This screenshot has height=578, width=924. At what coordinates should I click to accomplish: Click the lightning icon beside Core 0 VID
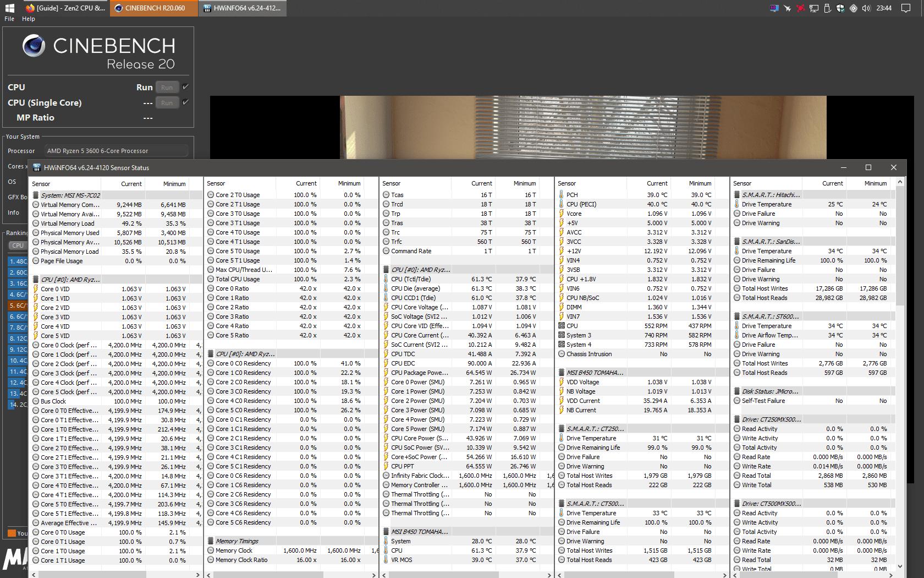pyautogui.click(x=36, y=289)
